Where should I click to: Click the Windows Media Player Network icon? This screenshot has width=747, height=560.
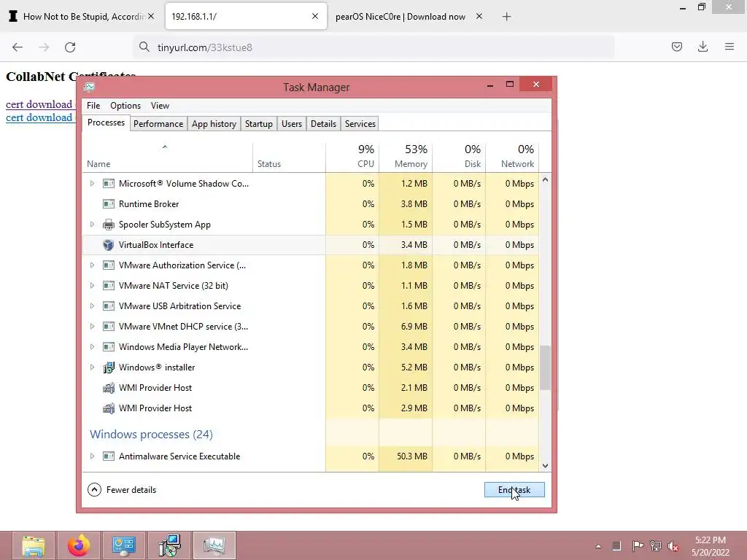tap(109, 346)
